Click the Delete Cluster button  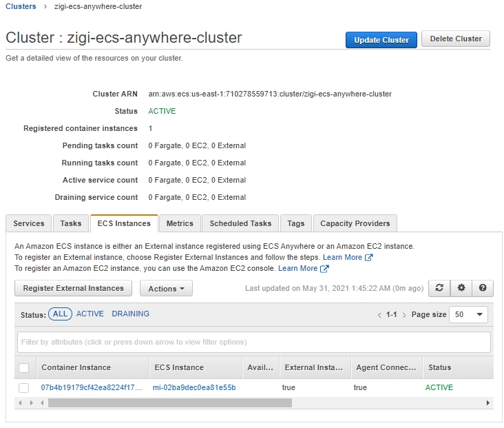click(x=456, y=39)
